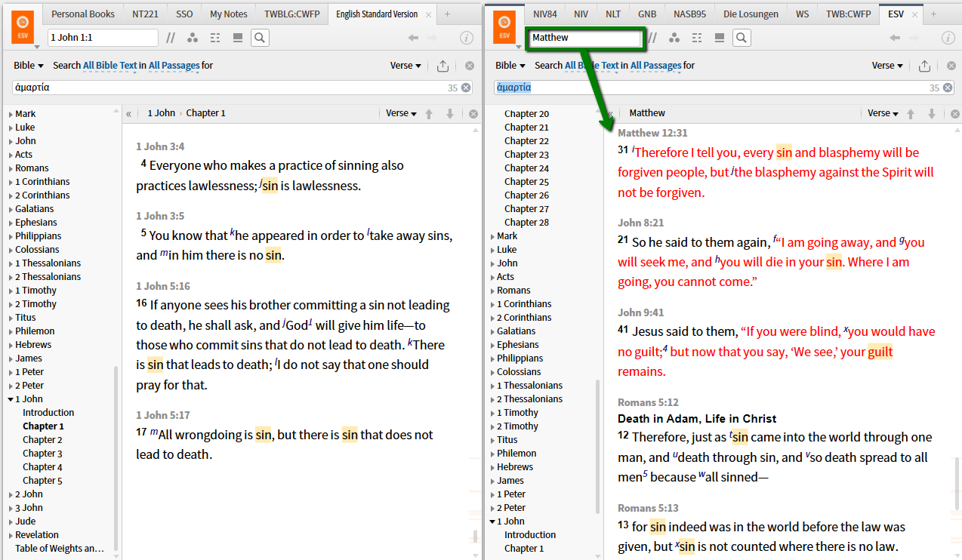This screenshot has height=560, width=962.
Task: Click reading view icon in left panel
Action: coord(238,38)
